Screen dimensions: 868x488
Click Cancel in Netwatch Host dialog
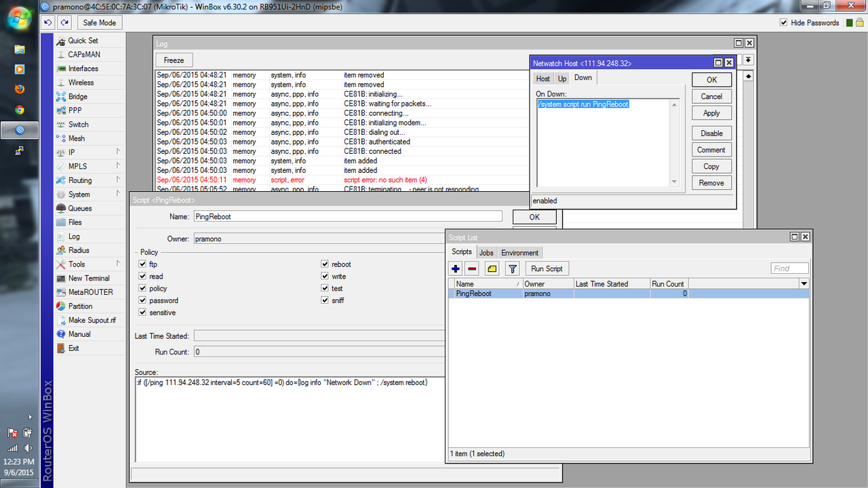[711, 96]
